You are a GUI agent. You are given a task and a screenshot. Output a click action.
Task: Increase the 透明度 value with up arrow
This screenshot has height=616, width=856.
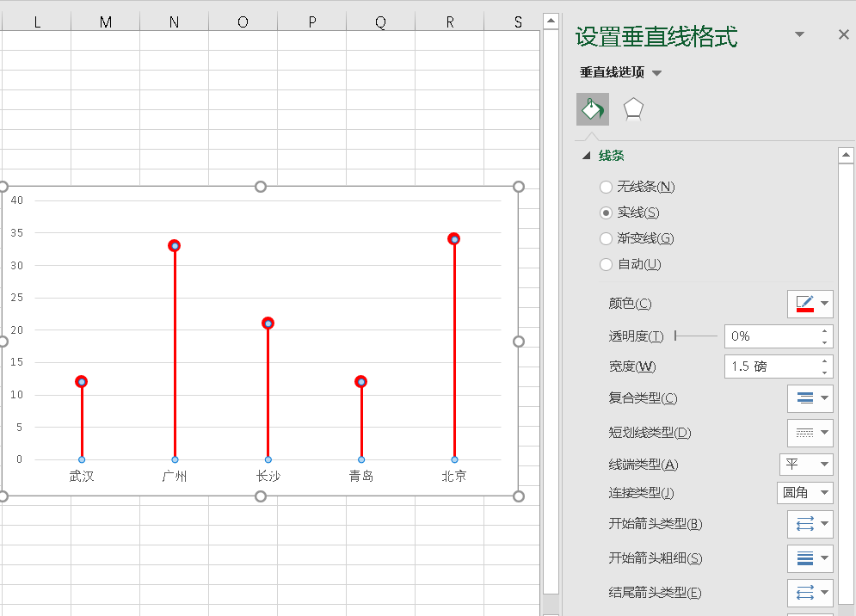(825, 331)
